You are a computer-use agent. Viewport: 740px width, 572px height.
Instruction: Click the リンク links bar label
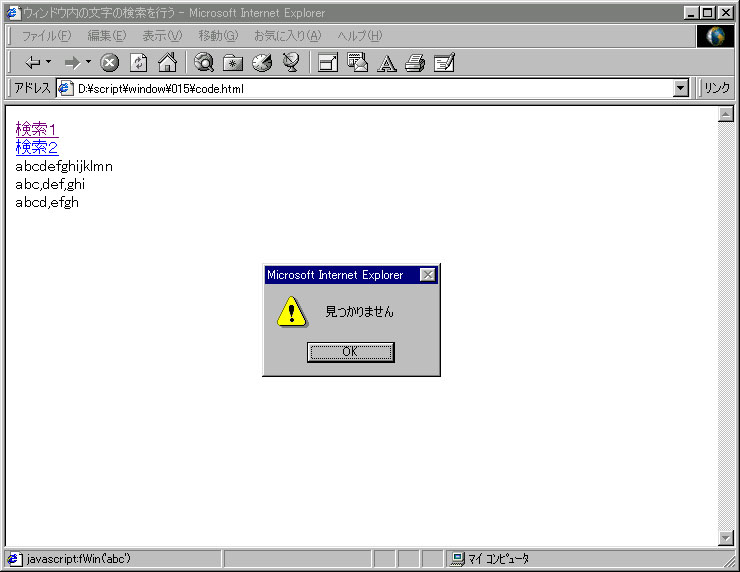[x=717, y=88]
